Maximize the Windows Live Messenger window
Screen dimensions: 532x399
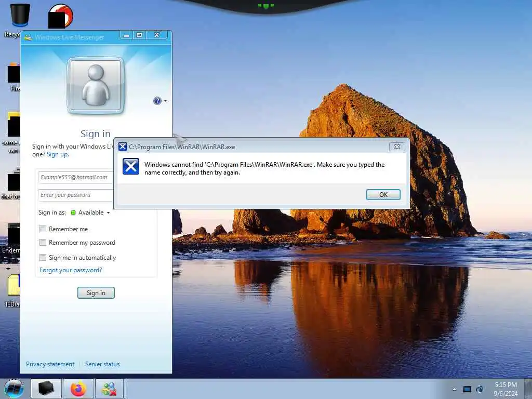(139, 35)
